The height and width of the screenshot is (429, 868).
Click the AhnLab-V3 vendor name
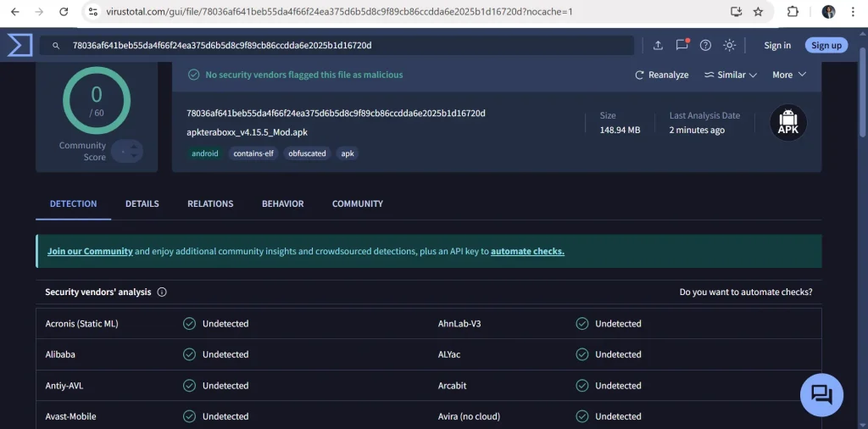459,323
